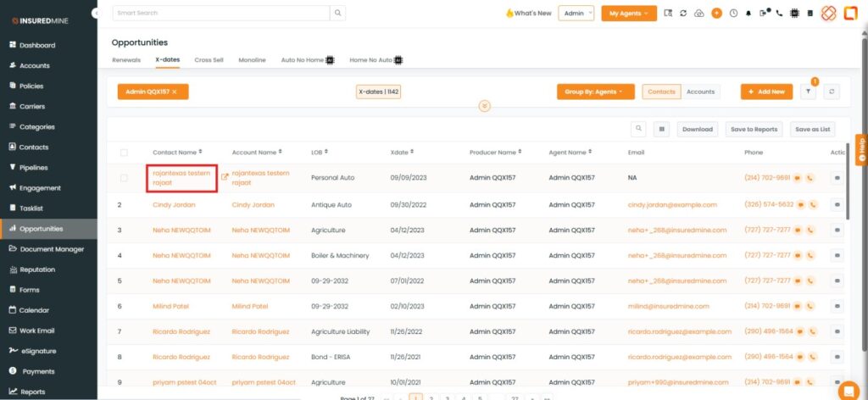This screenshot has height=400, width=868.
Task: Switch view toggle to Accounts
Action: [x=700, y=92]
